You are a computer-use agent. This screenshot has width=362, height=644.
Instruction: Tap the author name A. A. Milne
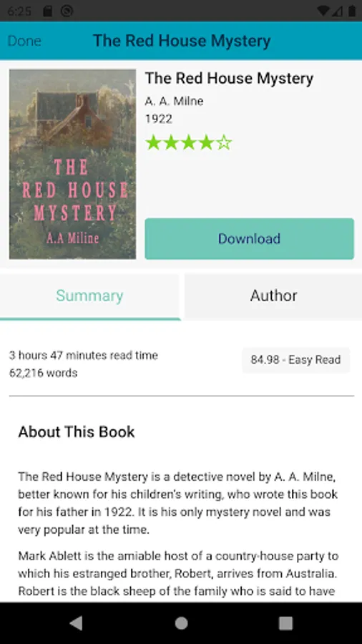pos(174,101)
